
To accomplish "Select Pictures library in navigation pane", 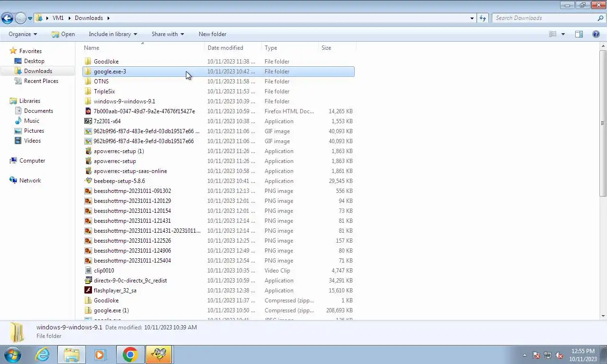I will coord(34,131).
